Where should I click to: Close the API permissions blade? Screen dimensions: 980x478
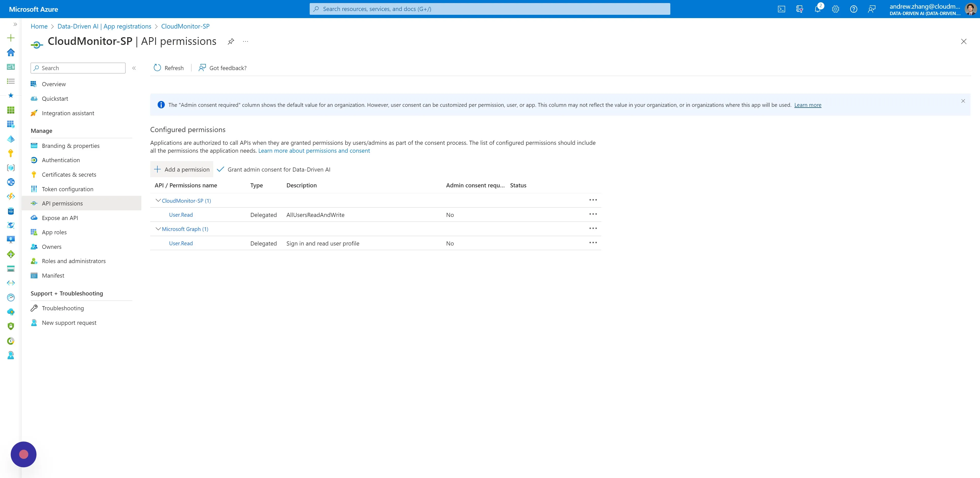click(964, 42)
